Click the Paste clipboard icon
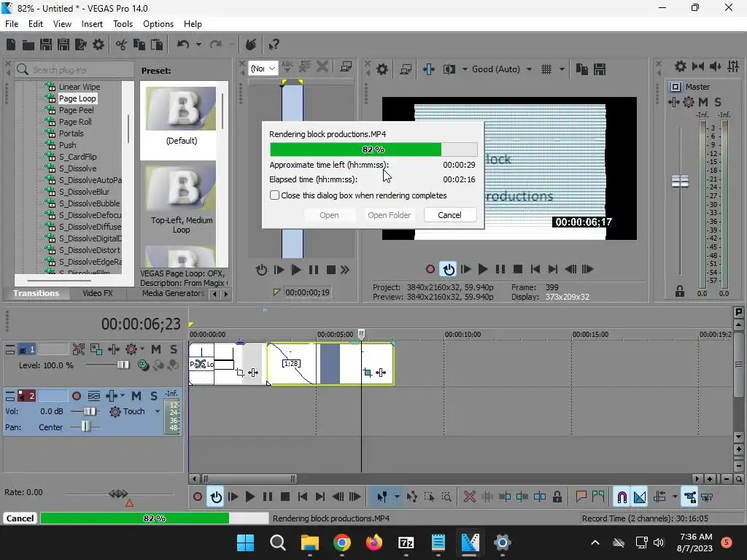747x560 pixels. (157, 44)
